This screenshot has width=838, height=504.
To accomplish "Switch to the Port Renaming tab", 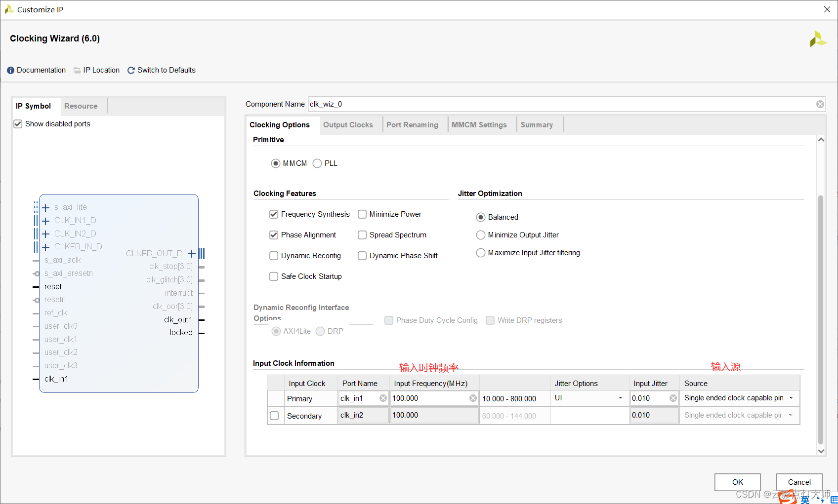I will tap(412, 125).
